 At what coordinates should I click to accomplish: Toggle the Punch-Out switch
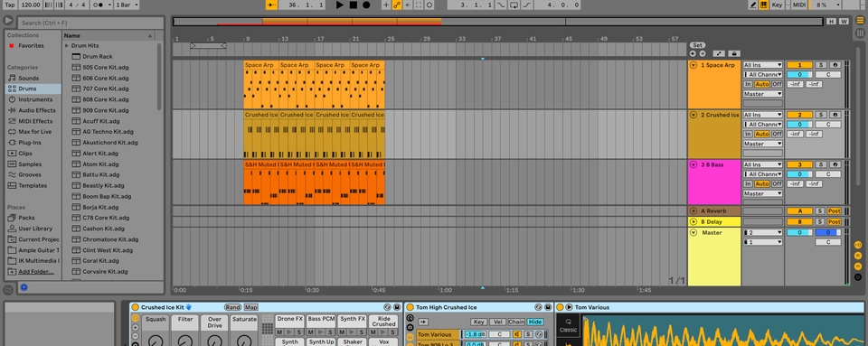[527, 5]
